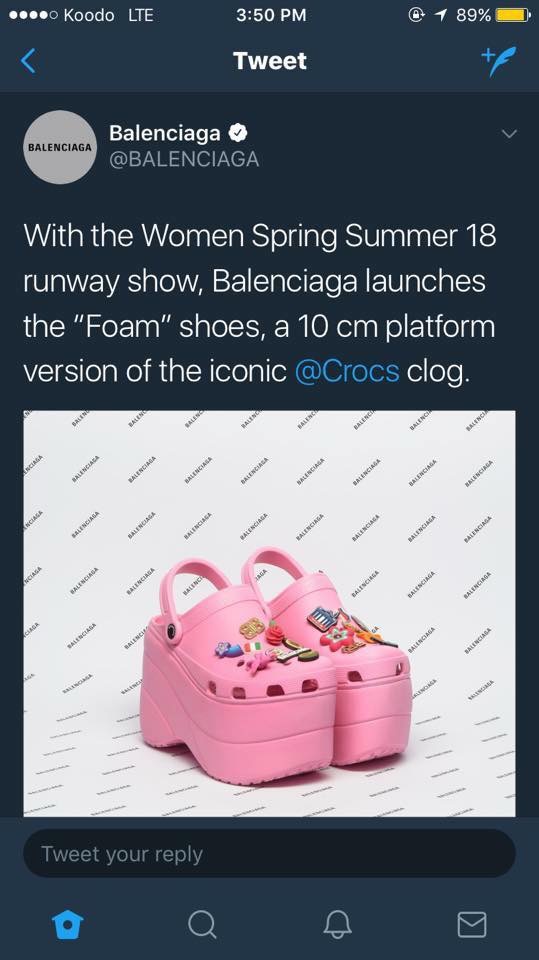
Task: Open the pink platform Crocs photo
Action: tap(270, 613)
